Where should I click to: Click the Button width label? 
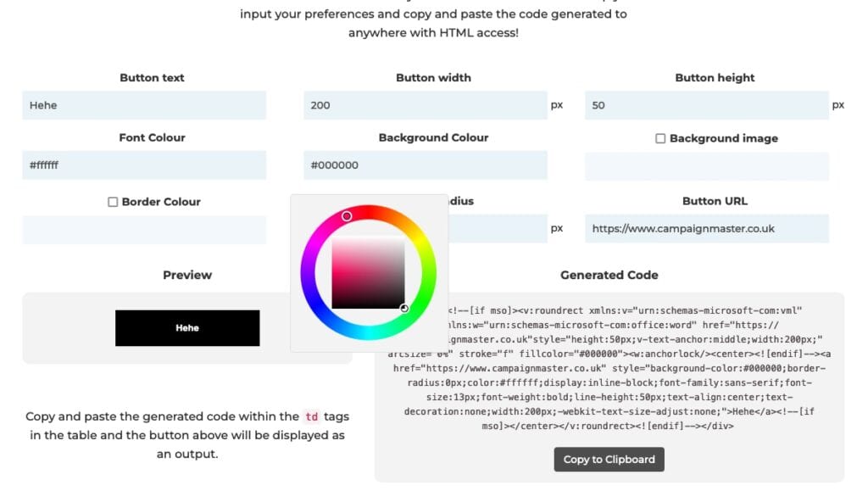[433, 78]
